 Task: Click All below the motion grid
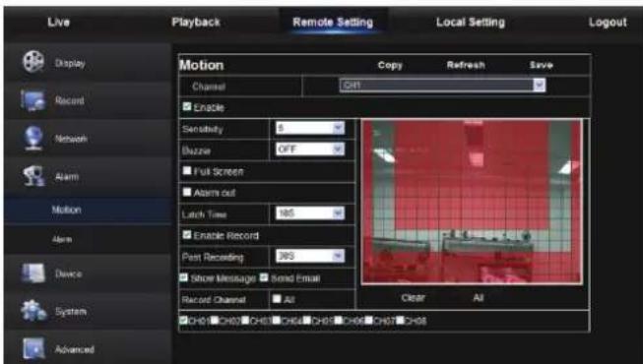479,298
